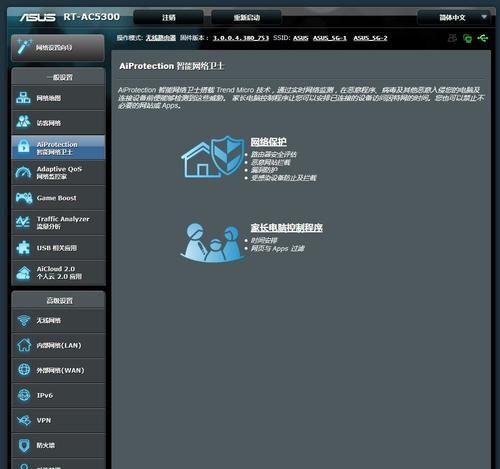Open the 家长电脑控制程序 Parental Controls link
The height and width of the screenshot is (469, 500).
tap(286, 228)
